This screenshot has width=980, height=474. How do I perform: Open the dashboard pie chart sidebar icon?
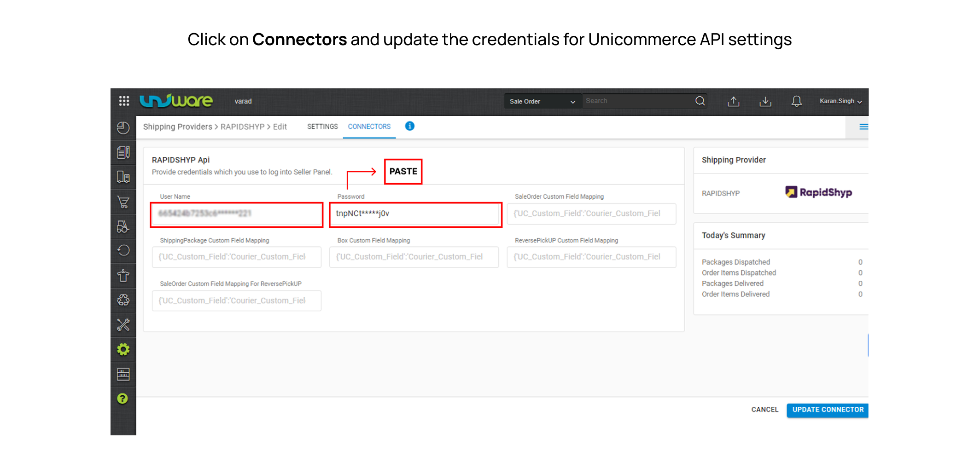[x=123, y=127]
